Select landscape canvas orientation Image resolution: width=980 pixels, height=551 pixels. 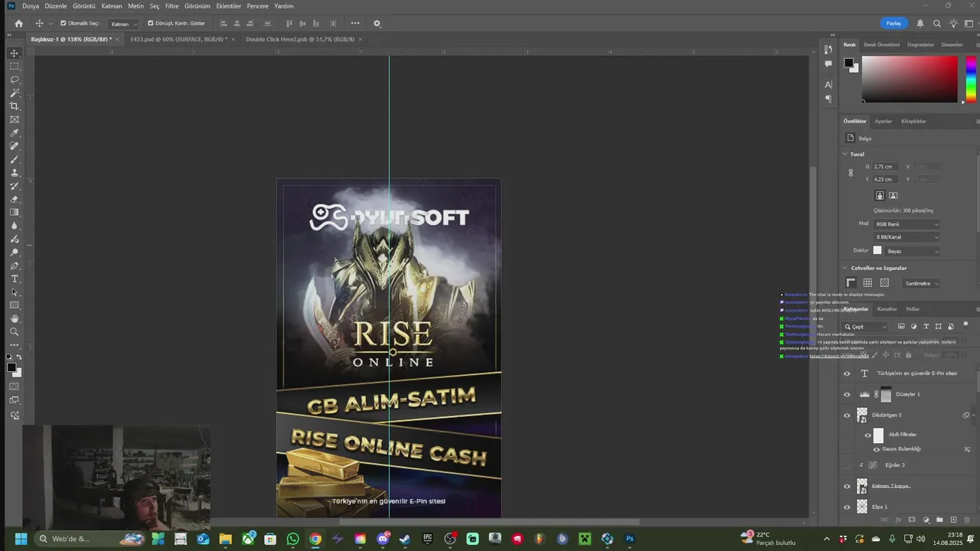coord(893,196)
